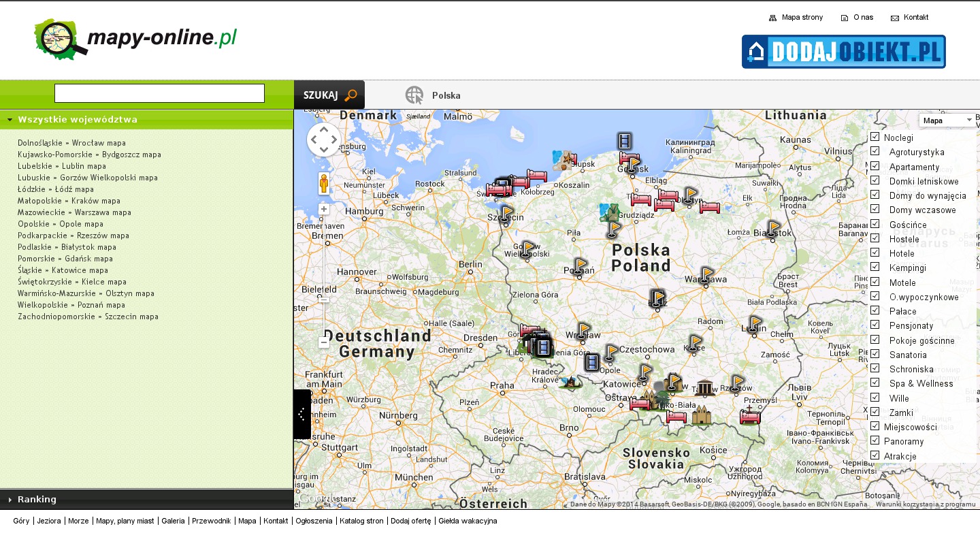Uncheck the Noclegi checkbox
The height and width of the screenshot is (533, 980).
pyautogui.click(x=875, y=137)
